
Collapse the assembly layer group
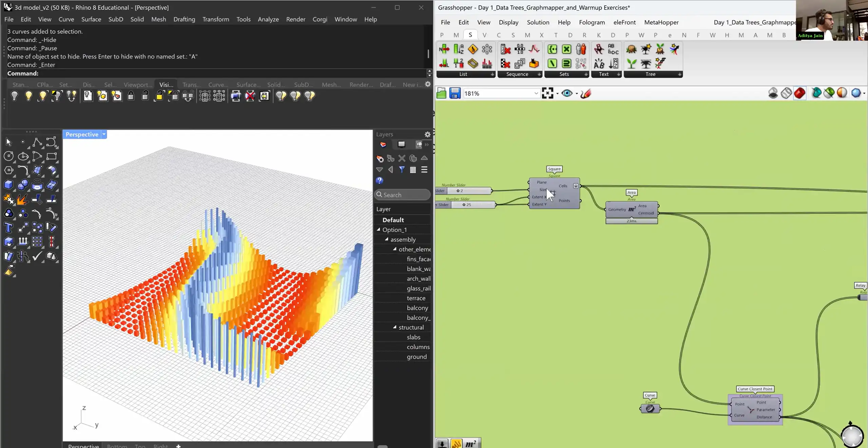coord(387,239)
